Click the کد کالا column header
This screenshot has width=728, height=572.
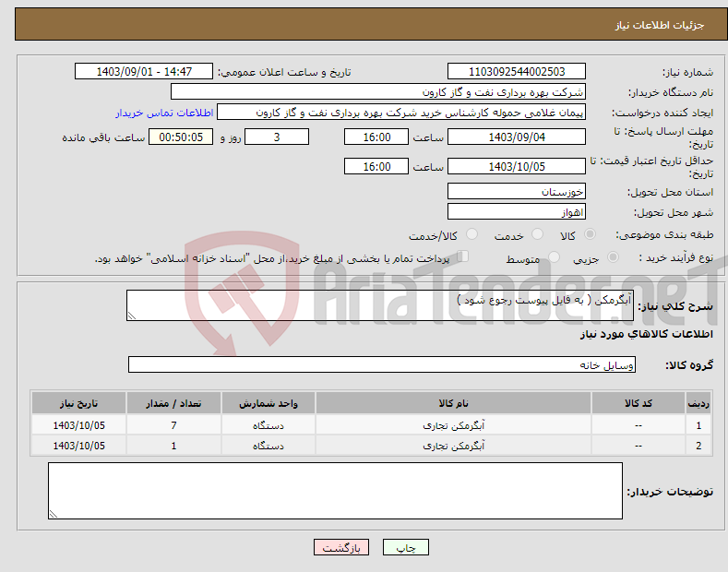pyautogui.click(x=638, y=403)
